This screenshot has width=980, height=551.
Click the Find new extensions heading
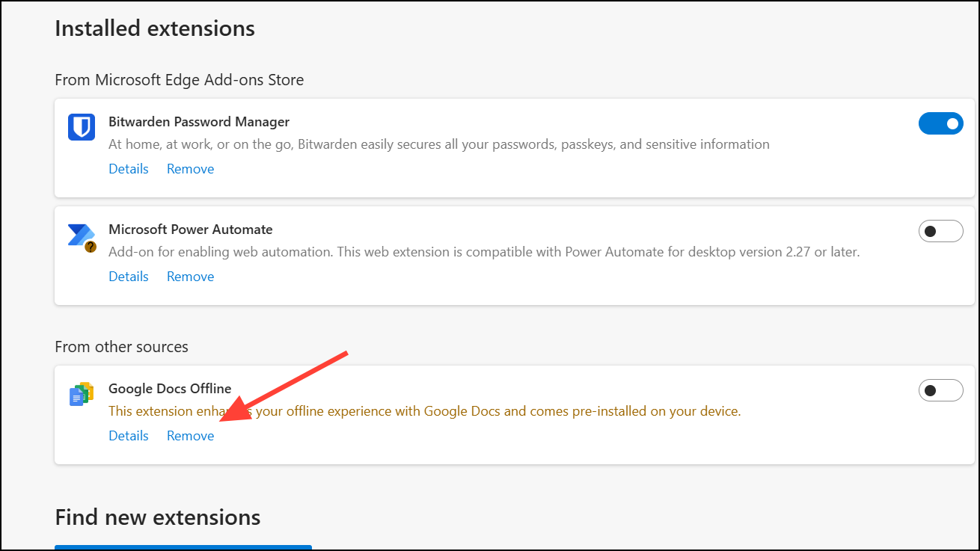coord(157,517)
